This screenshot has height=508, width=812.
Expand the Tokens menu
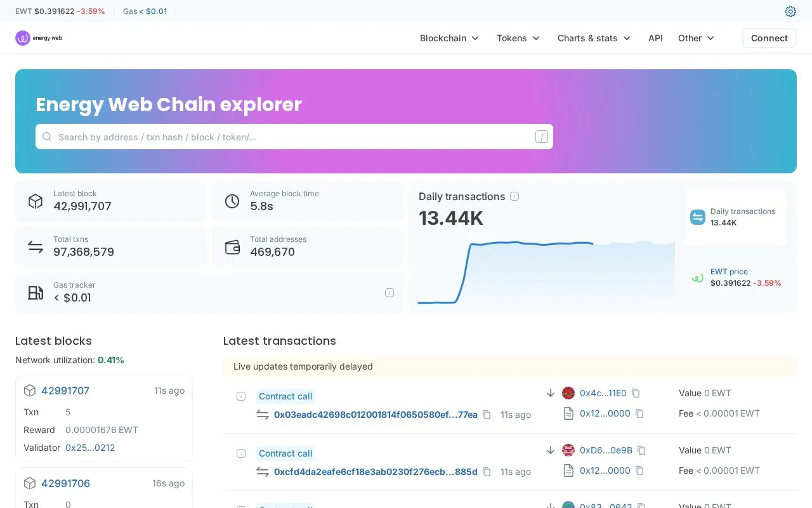518,38
